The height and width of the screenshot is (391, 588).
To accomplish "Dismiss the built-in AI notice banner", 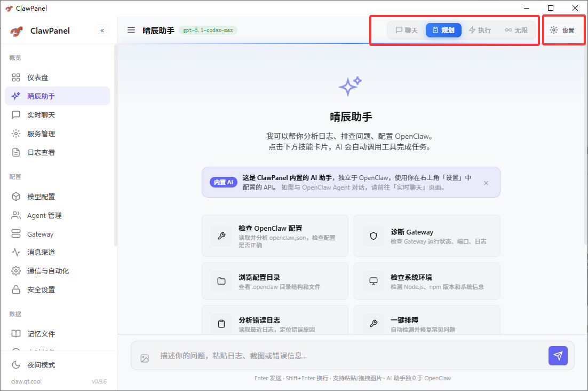I will tap(486, 182).
